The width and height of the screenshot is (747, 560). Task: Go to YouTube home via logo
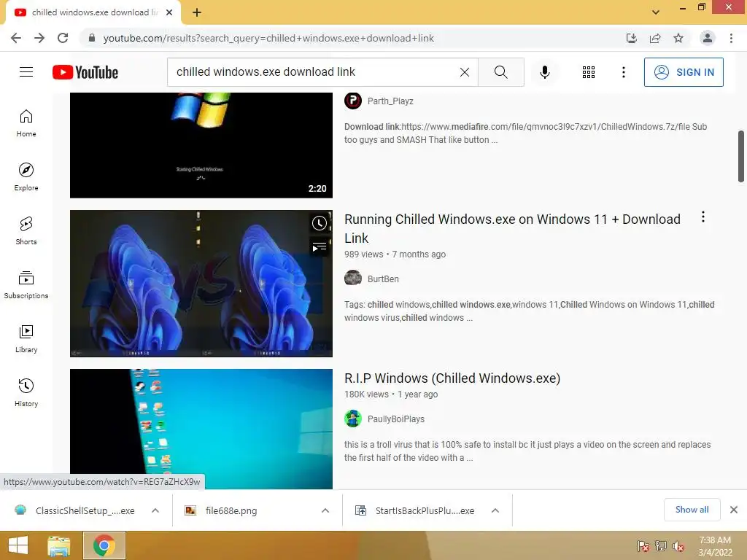85,72
